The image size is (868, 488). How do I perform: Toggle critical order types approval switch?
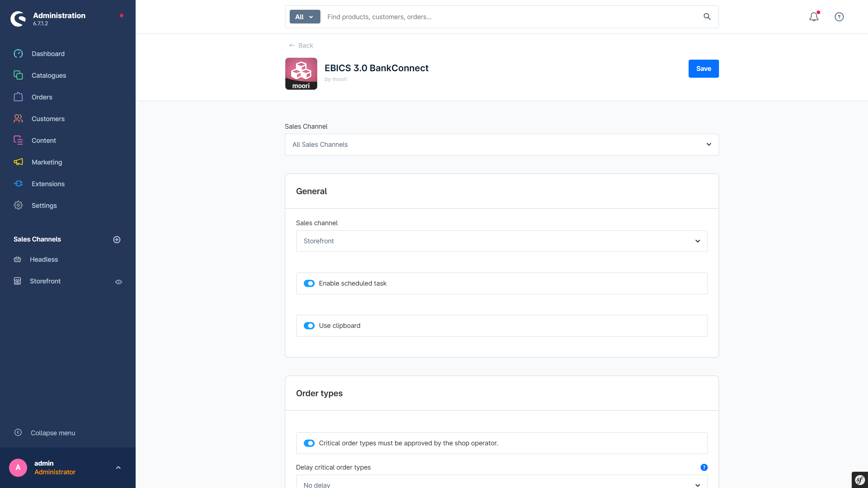click(x=309, y=443)
